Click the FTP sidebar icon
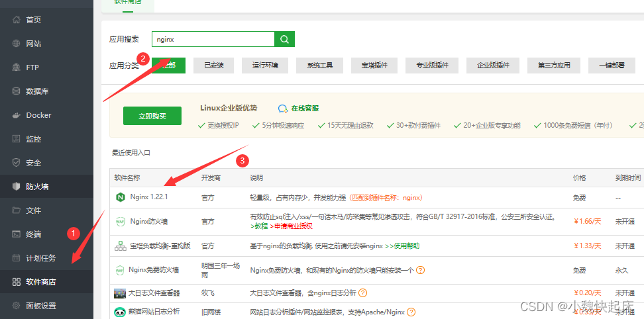 click(17, 68)
